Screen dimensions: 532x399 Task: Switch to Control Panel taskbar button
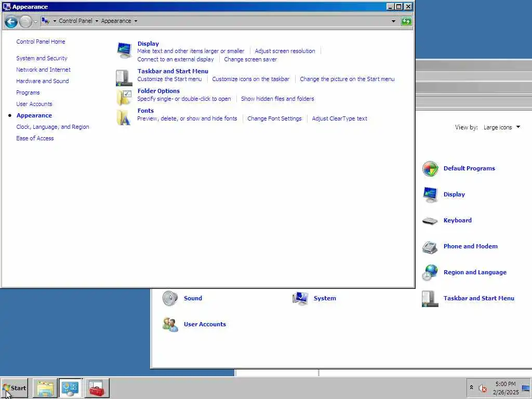(x=71, y=388)
